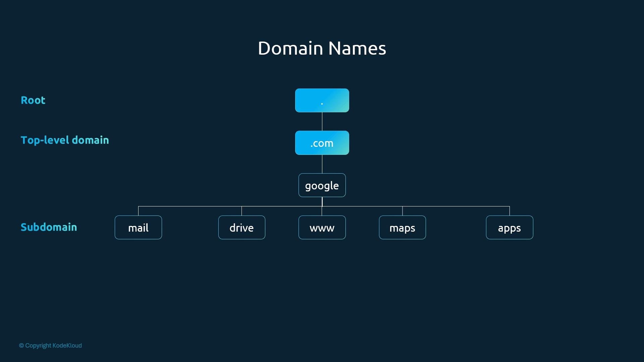Click the drive subdomain box

(x=241, y=227)
